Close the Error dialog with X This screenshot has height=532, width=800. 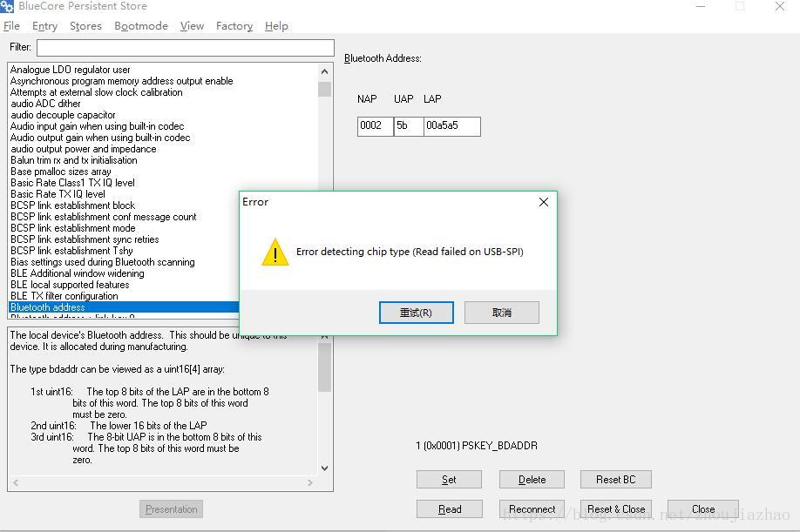tap(544, 202)
